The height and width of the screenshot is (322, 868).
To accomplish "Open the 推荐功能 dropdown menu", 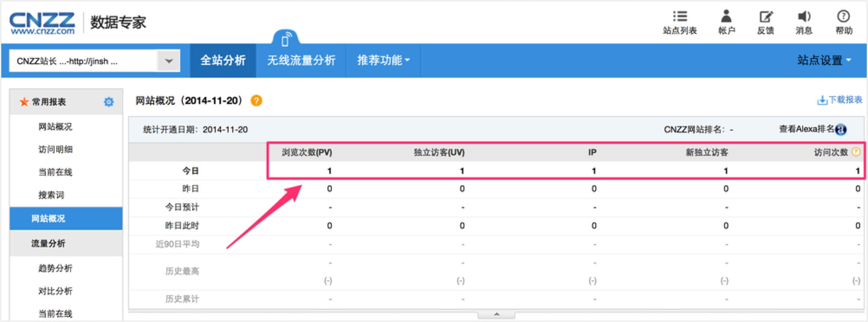I will [x=383, y=60].
